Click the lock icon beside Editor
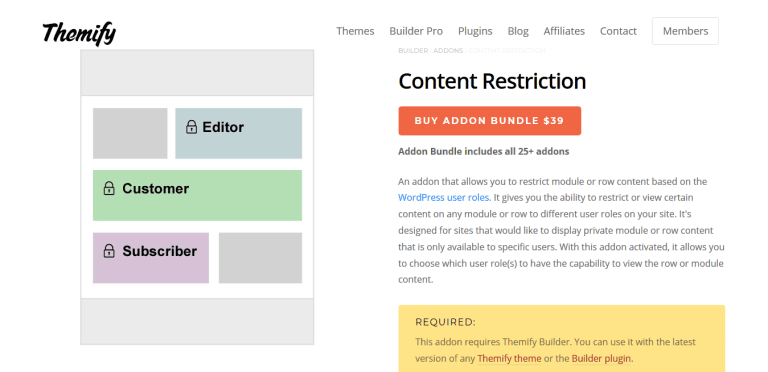Screen dimensions: 768x372 (x=192, y=127)
